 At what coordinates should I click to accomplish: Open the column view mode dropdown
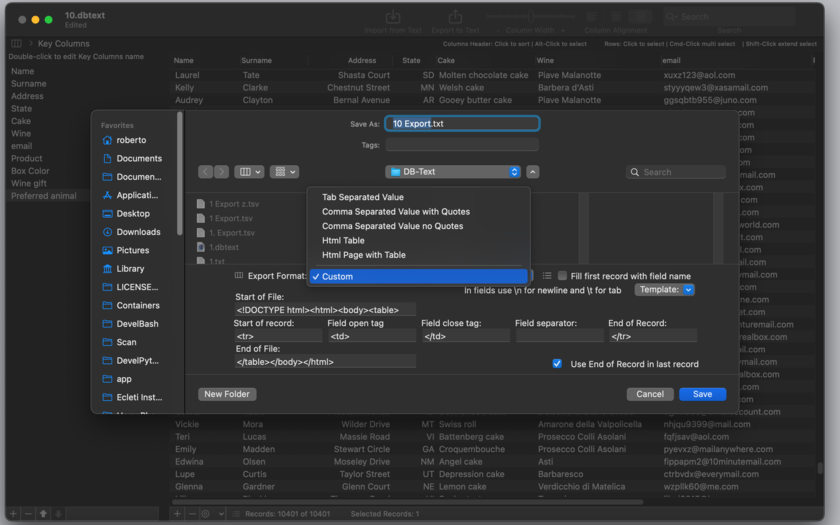(249, 172)
